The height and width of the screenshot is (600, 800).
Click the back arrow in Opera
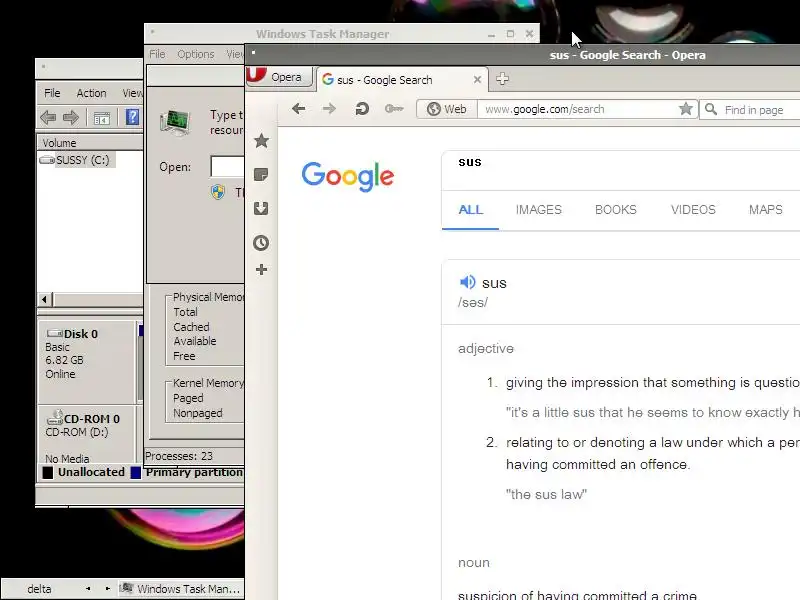pyautogui.click(x=298, y=109)
